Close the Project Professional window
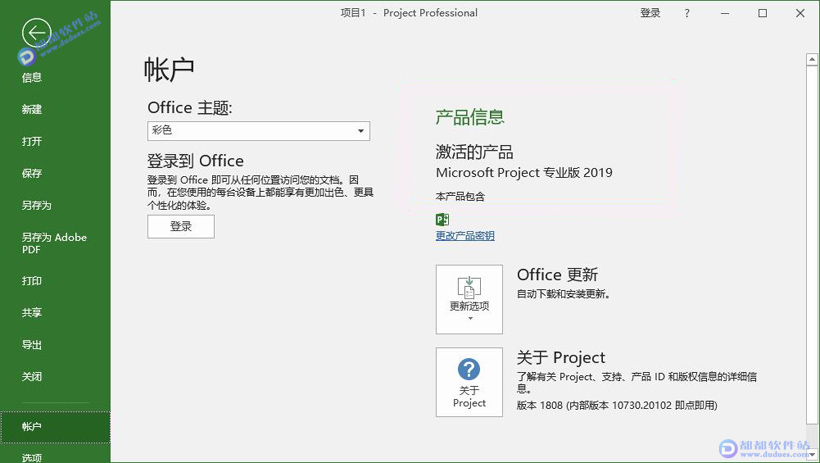The width and height of the screenshot is (820, 463). click(x=800, y=13)
